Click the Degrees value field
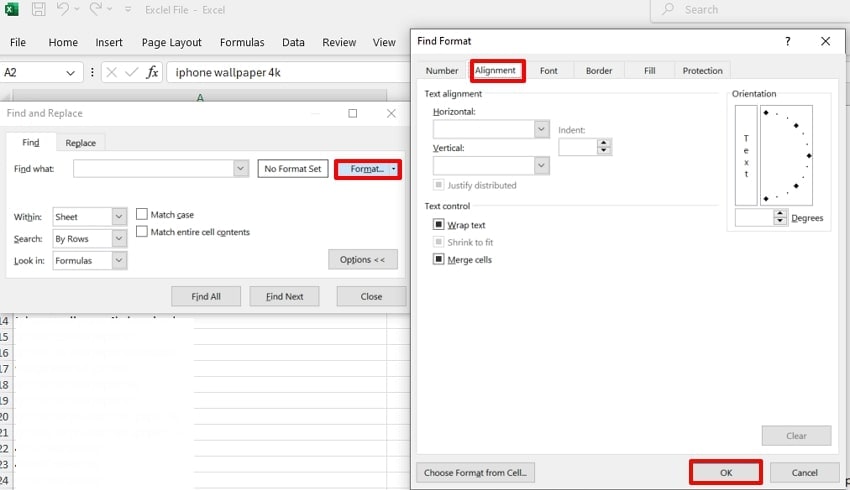 pyautogui.click(x=754, y=217)
